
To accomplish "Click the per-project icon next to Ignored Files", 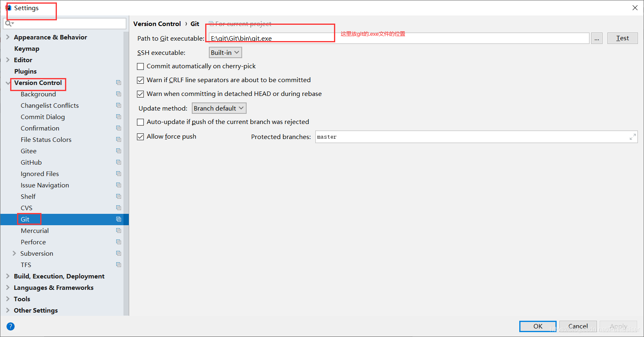I will point(119,174).
